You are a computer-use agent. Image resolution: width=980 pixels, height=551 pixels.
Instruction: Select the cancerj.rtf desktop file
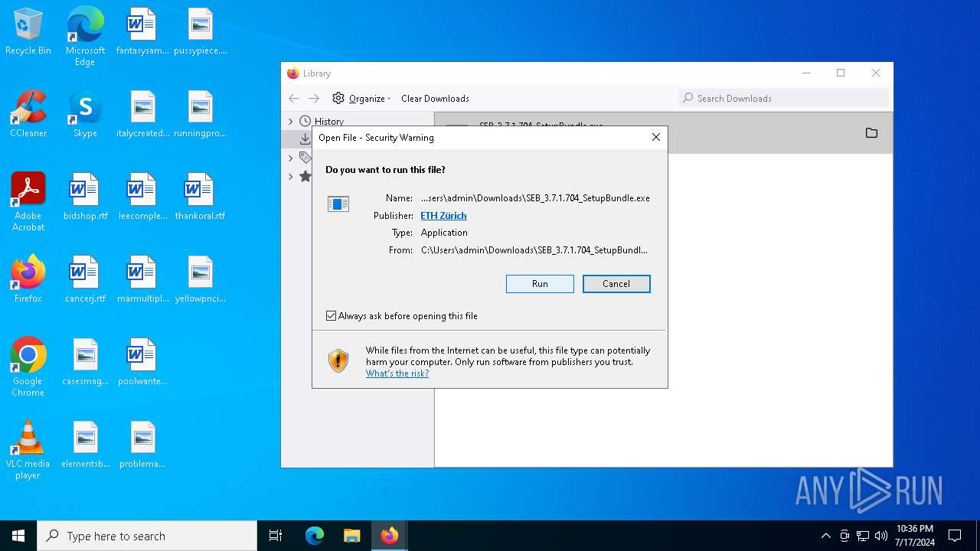point(85,280)
